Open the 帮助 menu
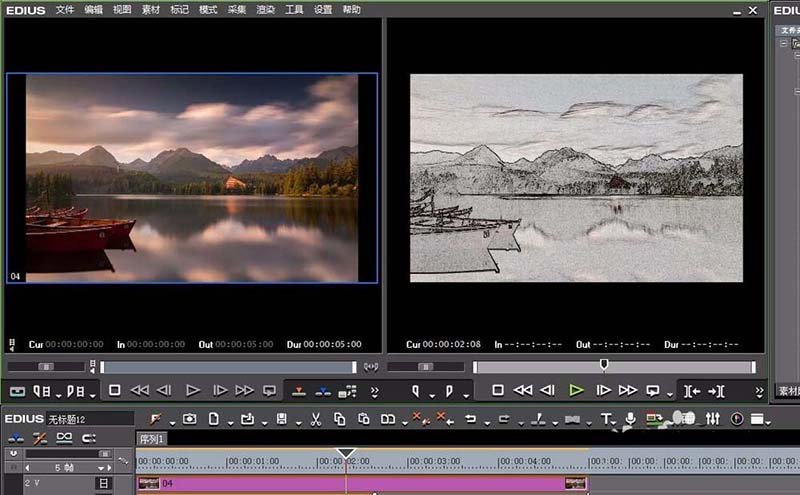Screen dimensions: 800x495 pos(351,10)
